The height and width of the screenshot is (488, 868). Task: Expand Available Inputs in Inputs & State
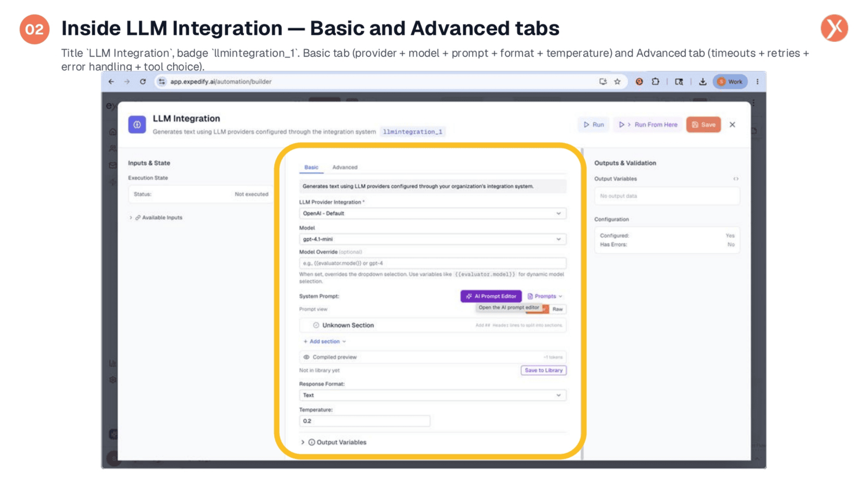131,218
